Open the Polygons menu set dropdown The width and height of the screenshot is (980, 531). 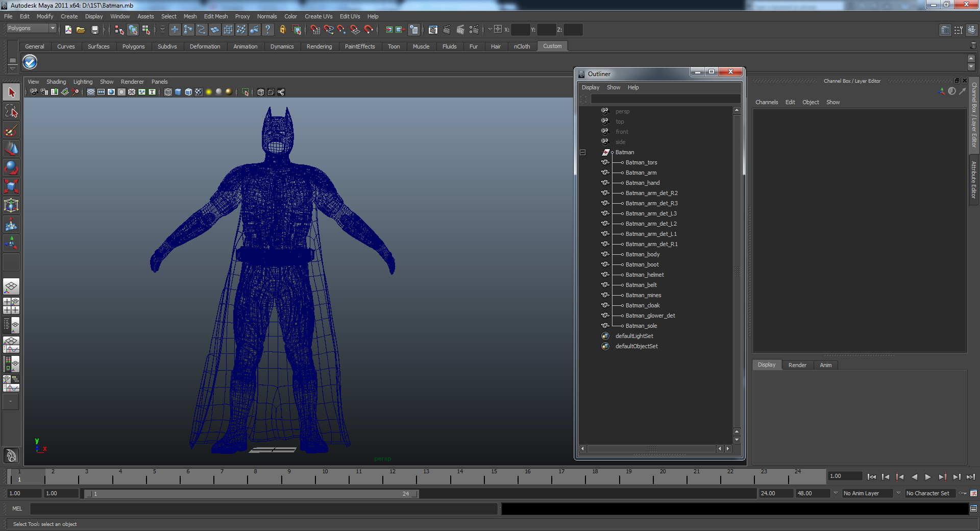click(31, 29)
